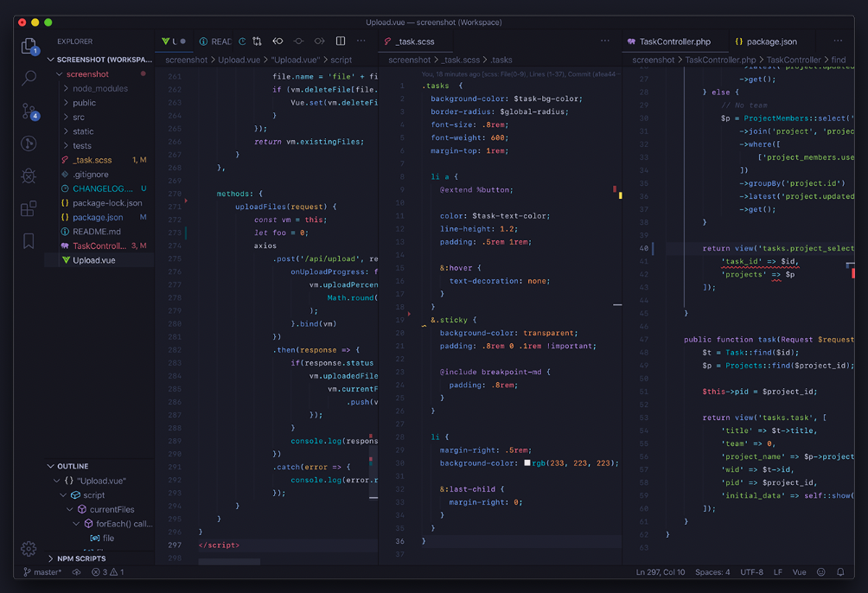
Task: Open the Debug view bug icon
Action: click(x=29, y=176)
